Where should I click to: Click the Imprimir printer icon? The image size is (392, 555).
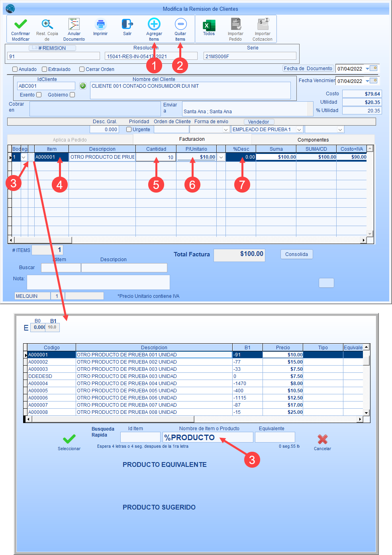point(100,24)
